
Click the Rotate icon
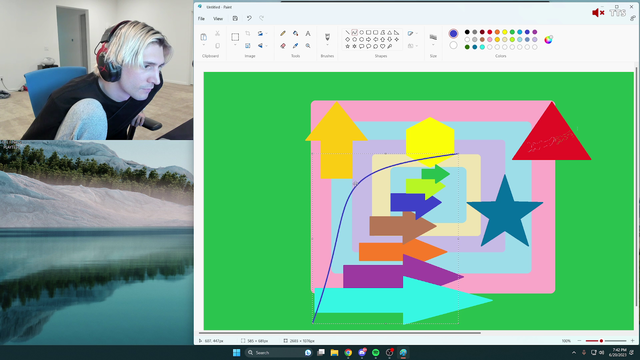tap(260, 33)
